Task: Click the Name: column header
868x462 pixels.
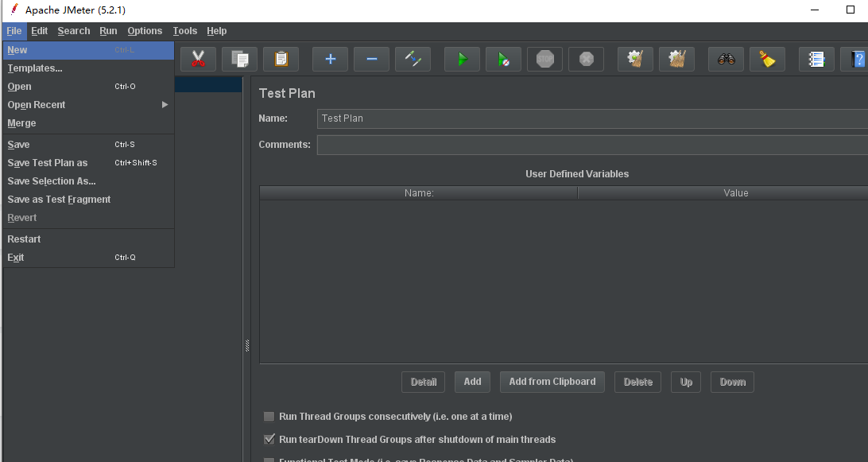Action: click(x=418, y=192)
